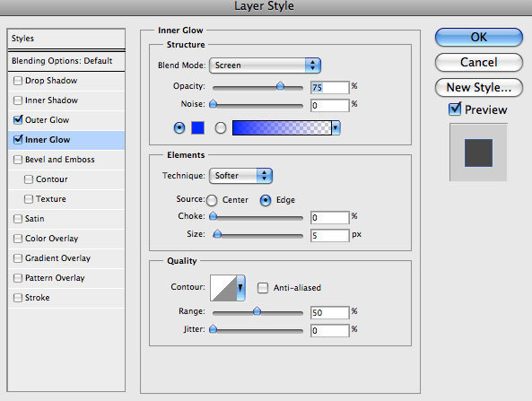Click the Size value input field
Image resolution: width=532 pixels, height=401 pixels.
click(330, 235)
